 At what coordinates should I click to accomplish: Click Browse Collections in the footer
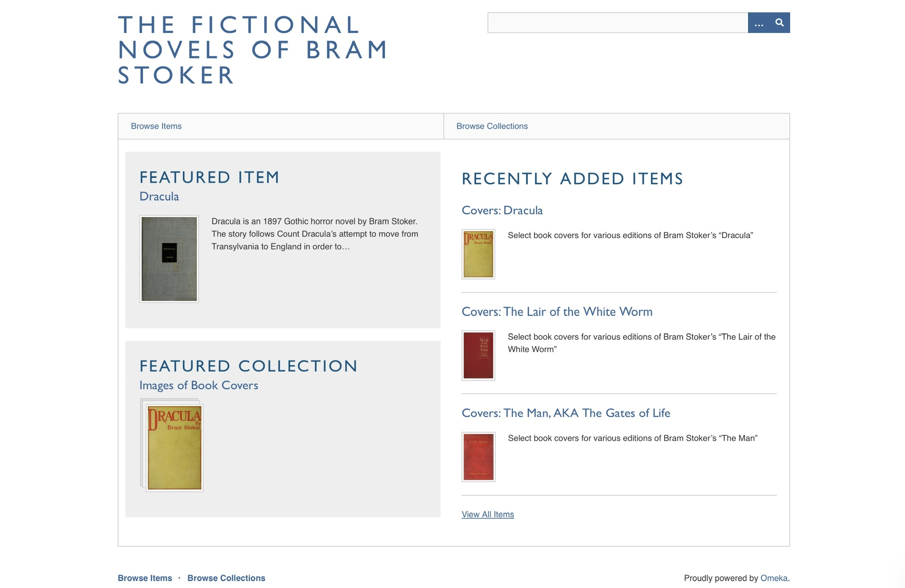pyautogui.click(x=226, y=578)
